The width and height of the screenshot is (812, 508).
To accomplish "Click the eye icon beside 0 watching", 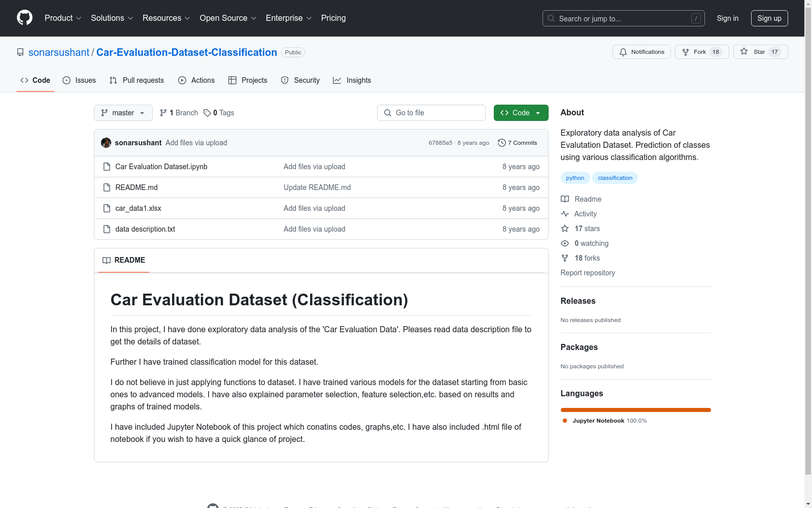I will pyautogui.click(x=565, y=243).
